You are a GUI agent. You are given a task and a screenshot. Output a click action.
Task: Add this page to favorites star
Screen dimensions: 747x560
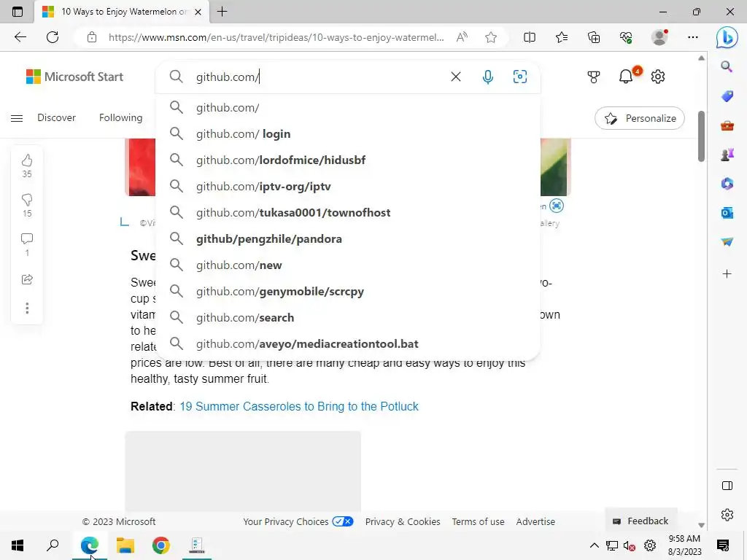tap(491, 37)
